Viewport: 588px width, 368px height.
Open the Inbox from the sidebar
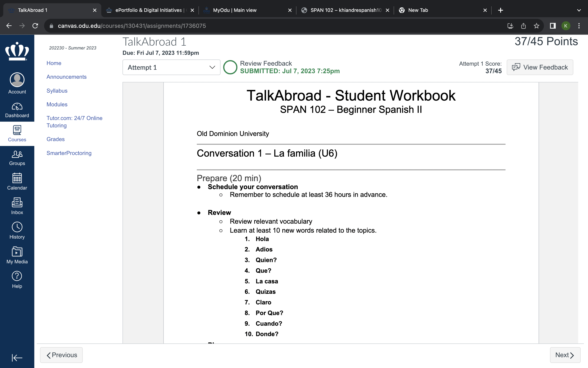point(17,206)
